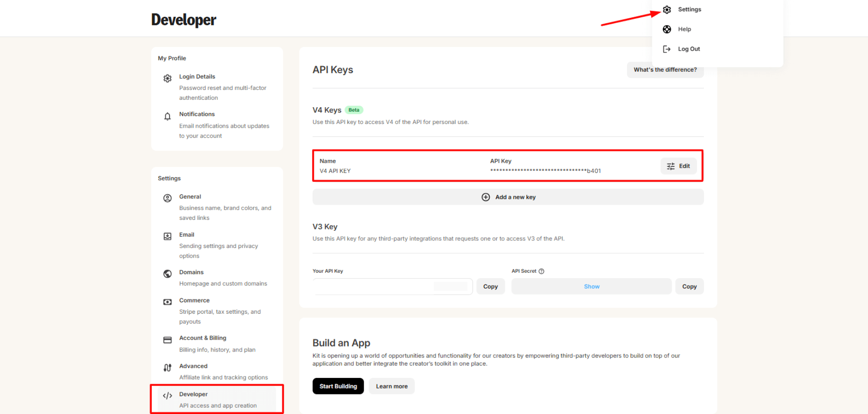Select the Commerce payments icon
The width and height of the screenshot is (868, 414).
[x=167, y=301]
